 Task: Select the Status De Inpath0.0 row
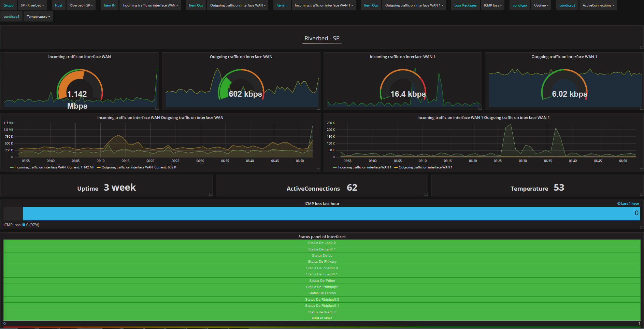[x=322, y=268]
